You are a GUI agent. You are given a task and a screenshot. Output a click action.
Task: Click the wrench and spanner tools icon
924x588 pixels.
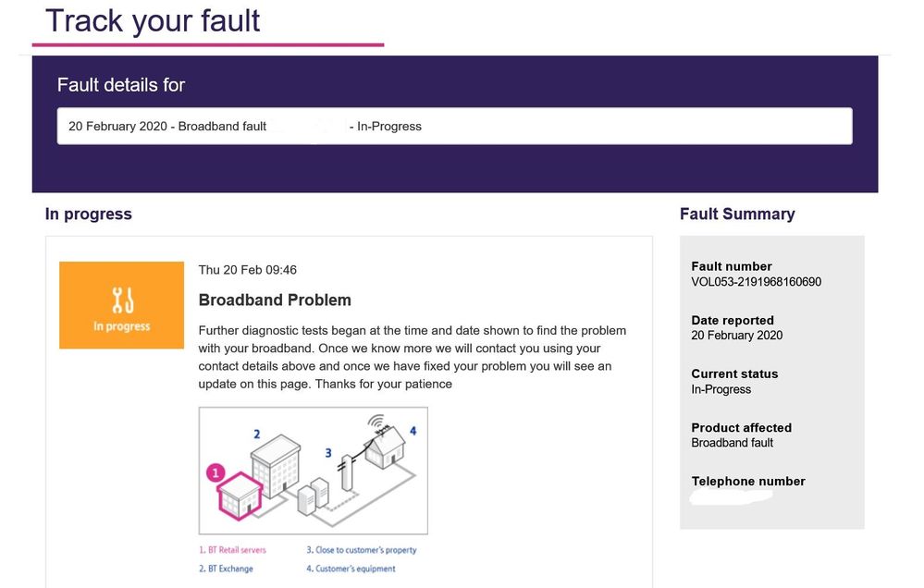122,300
